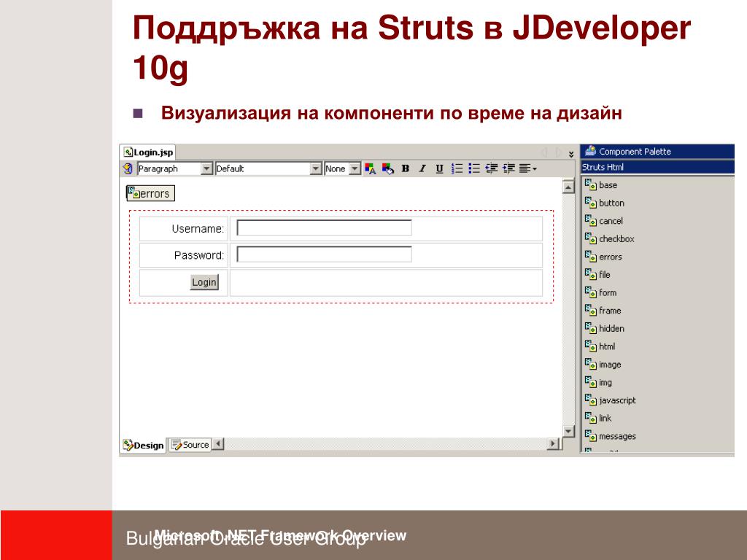This screenshot has height=560, width=747.
Task: Toggle underline formatting
Action: (x=439, y=168)
